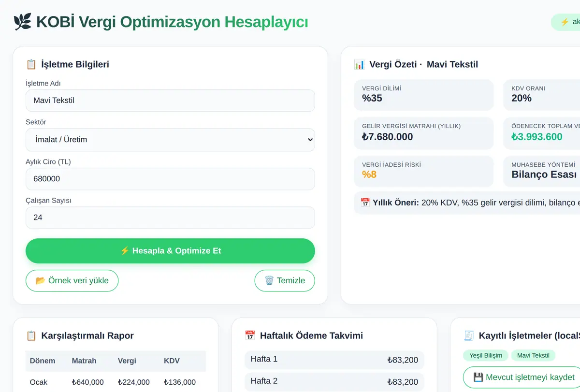Click the ₺7.680.000 matrah value

pos(388,137)
